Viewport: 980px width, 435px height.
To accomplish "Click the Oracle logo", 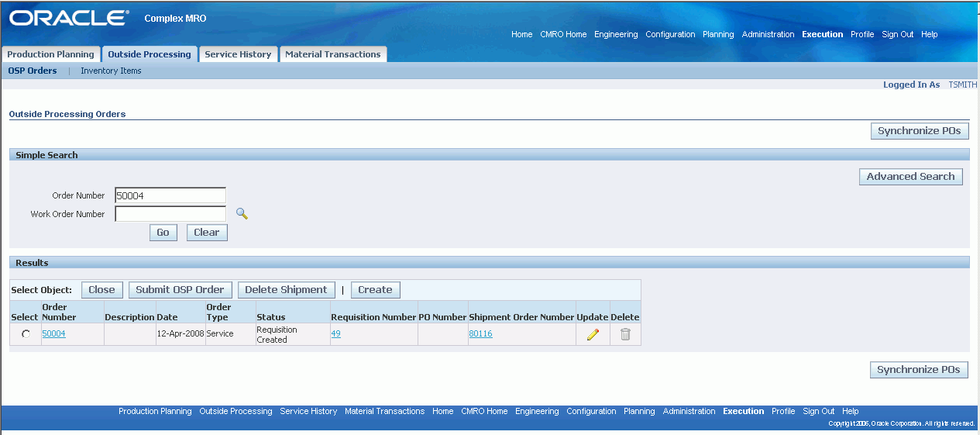I will pyautogui.click(x=68, y=18).
